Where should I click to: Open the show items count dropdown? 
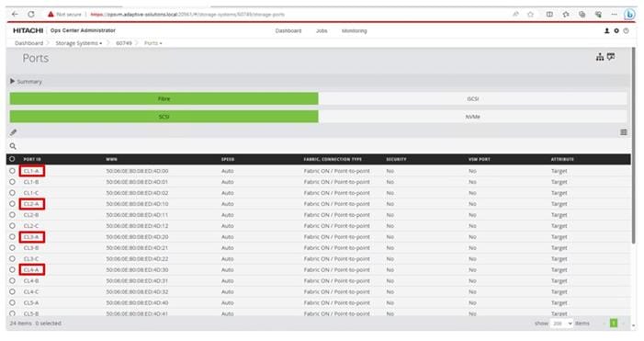pos(562,324)
